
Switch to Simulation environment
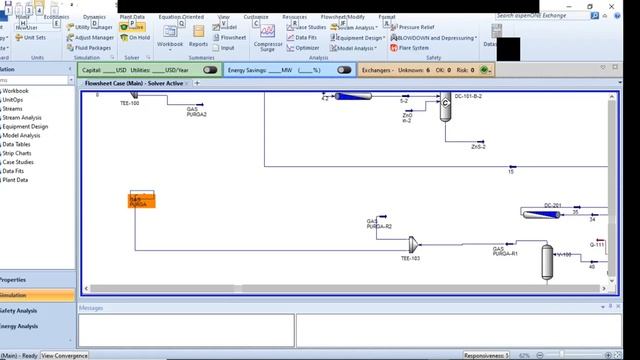coord(37,295)
